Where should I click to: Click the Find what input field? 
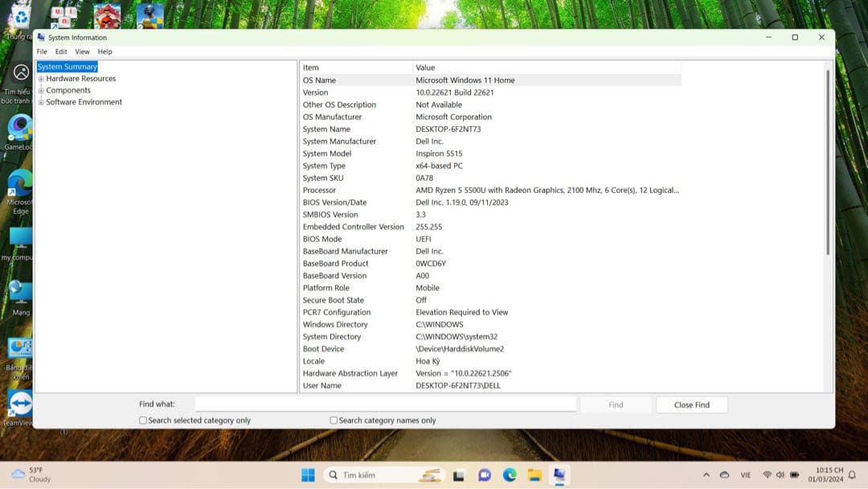(386, 403)
